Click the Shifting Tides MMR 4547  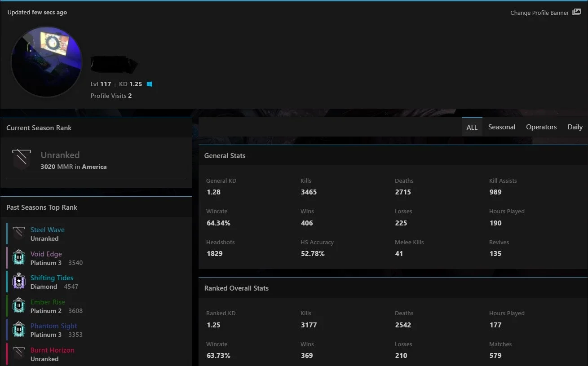pyautogui.click(x=71, y=287)
